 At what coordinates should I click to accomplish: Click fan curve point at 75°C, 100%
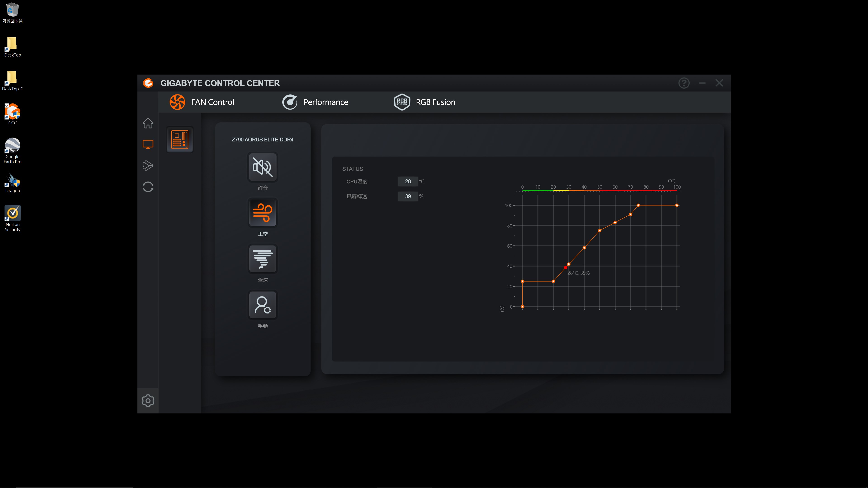tap(638, 205)
